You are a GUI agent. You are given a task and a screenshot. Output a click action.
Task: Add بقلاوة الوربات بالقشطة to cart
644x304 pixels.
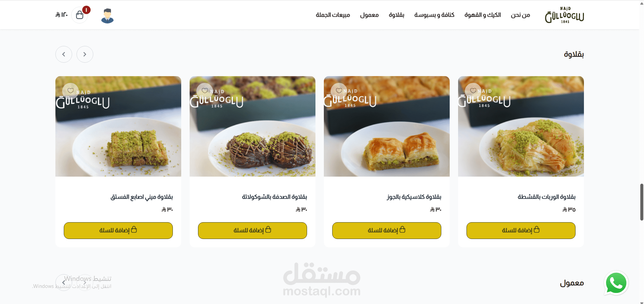[521, 231]
